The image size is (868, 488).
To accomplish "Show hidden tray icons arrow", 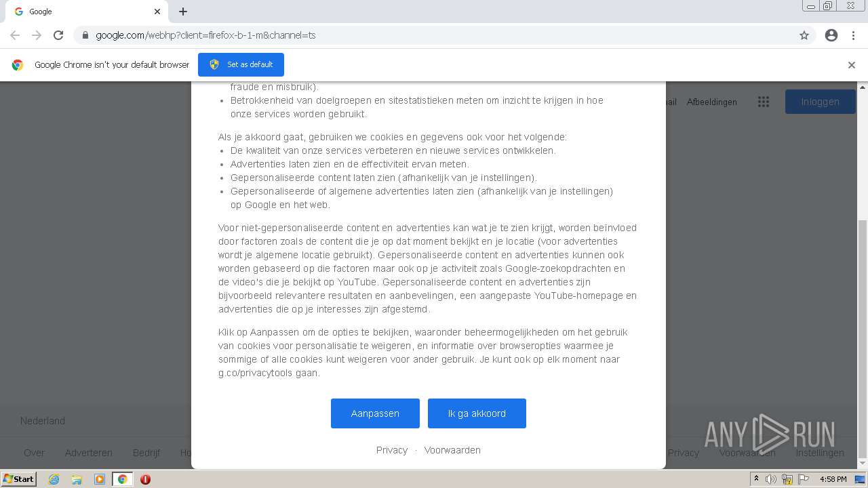I will click(756, 479).
